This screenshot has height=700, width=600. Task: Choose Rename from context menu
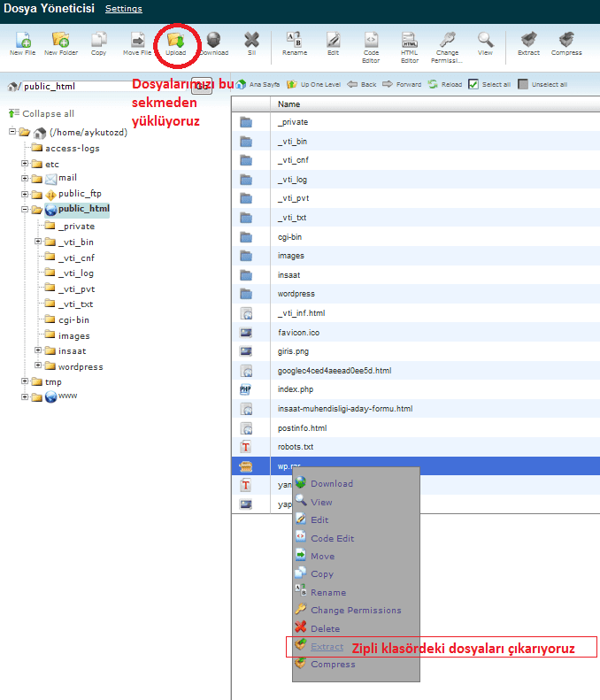[x=328, y=593]
